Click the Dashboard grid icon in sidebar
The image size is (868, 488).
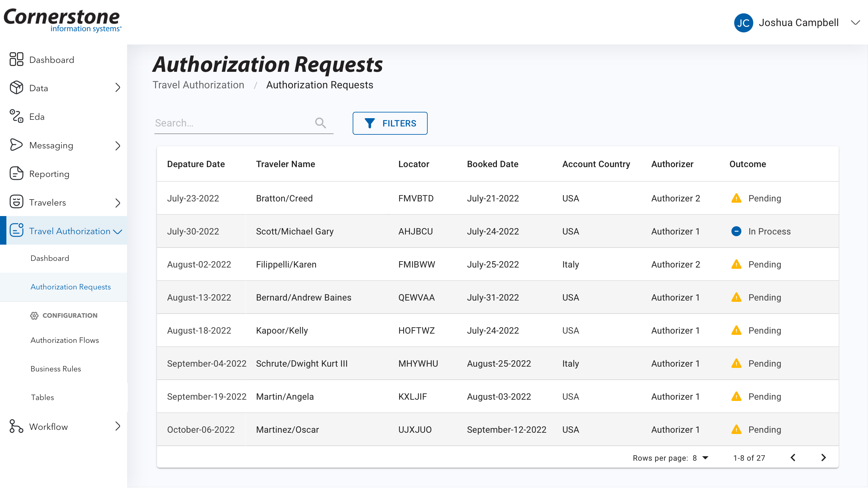coord(16,59)
